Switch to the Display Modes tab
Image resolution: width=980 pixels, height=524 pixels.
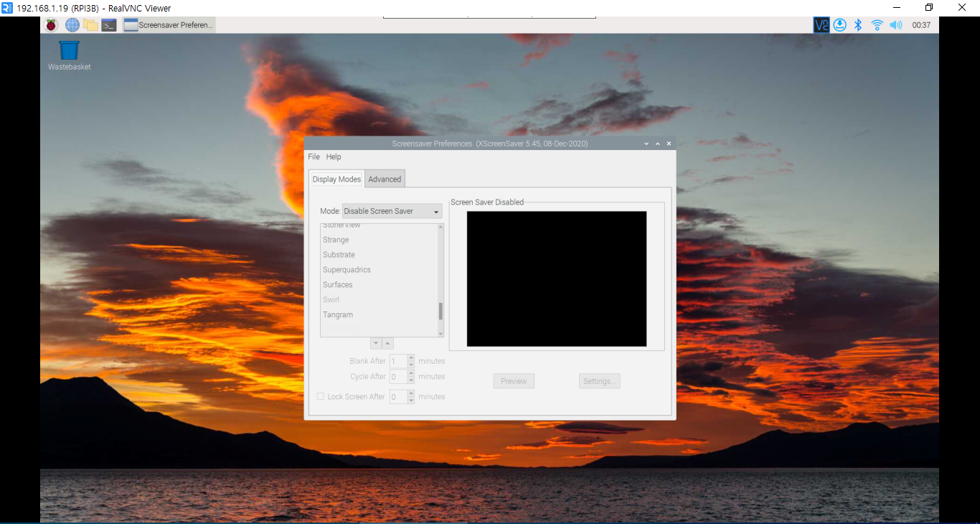click(x=336, y=179)
